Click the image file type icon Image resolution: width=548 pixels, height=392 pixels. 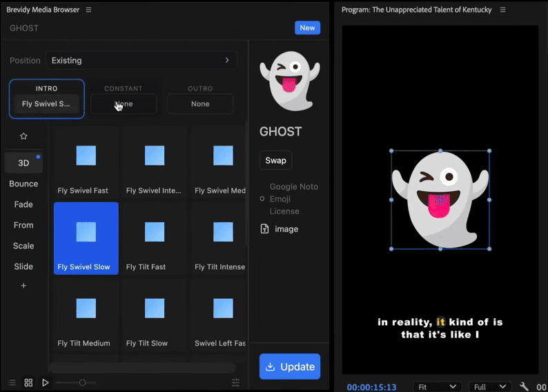tap(264, 229)
